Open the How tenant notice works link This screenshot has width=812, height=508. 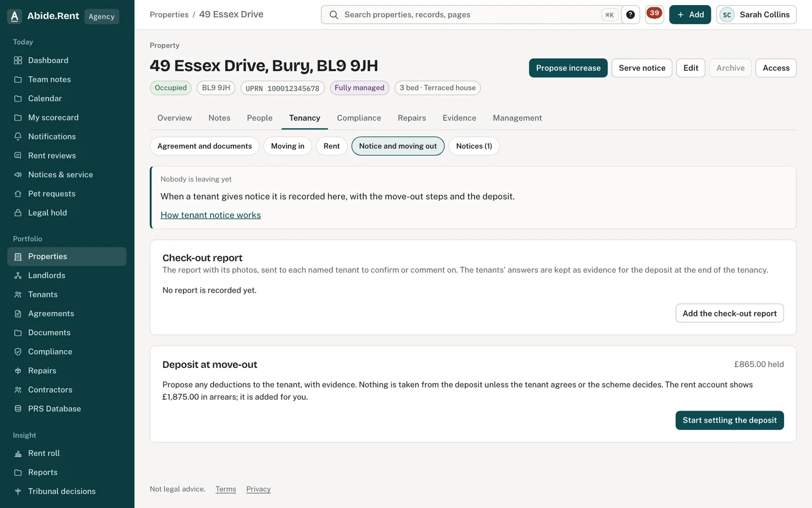pyautogui.click(x=211, y=215)
